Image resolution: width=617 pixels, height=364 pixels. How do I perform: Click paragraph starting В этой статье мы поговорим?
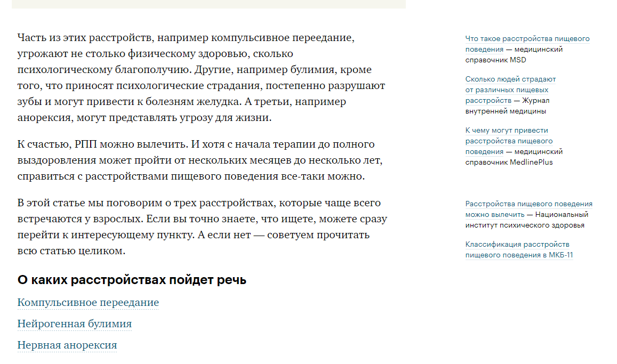(x=202, y=227)
